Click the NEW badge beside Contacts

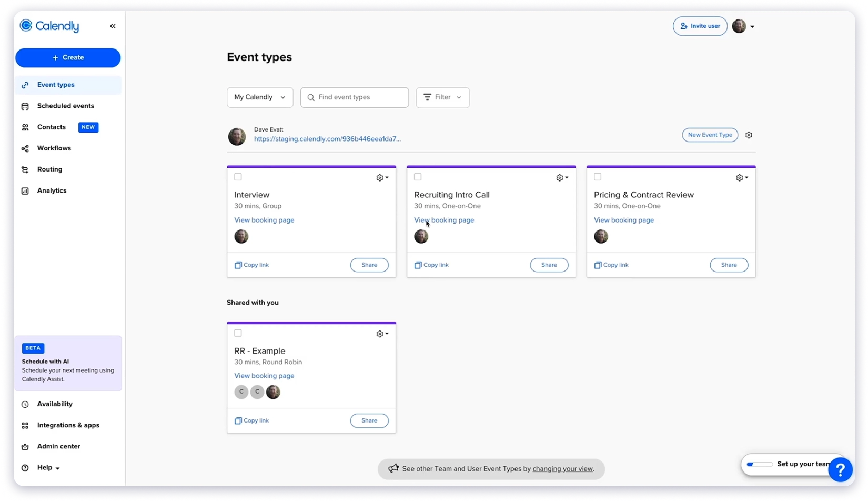coord(88,127)
